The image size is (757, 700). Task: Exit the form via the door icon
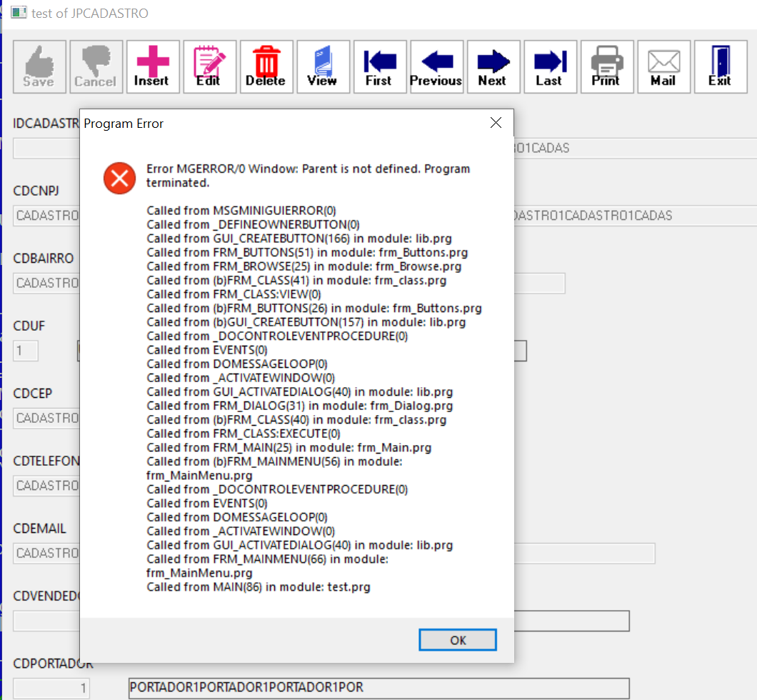coord(721,66)
